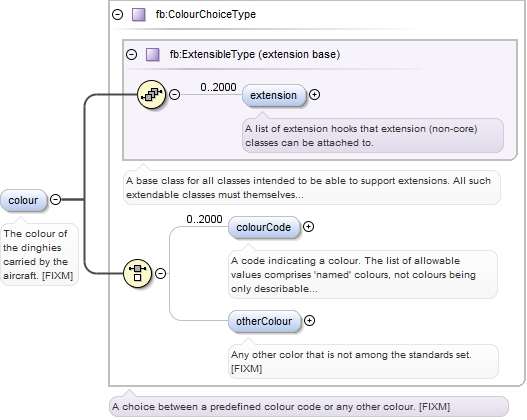Expand the colourCode element
Viewport: 527px width, 420px height.
click(309, 227)
